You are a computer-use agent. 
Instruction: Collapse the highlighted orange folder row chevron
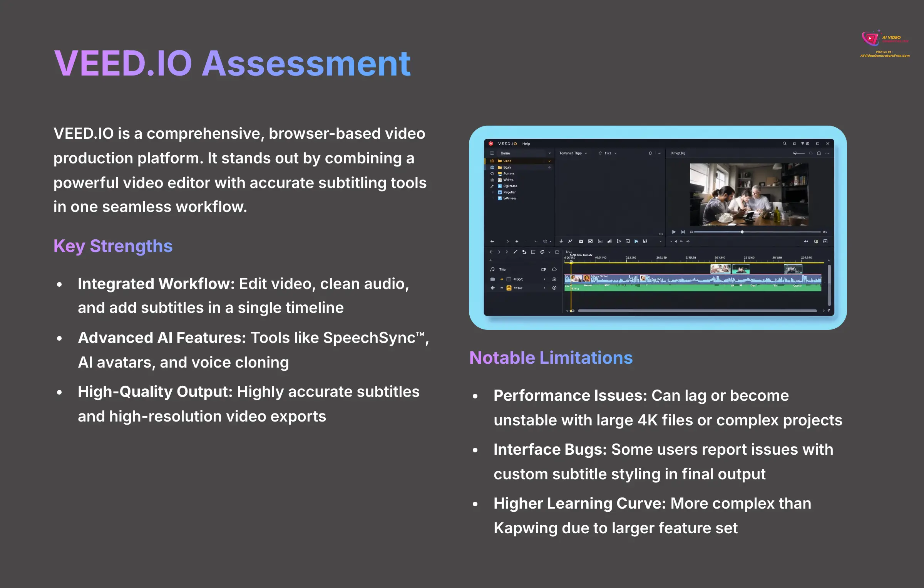tap(549, 161)
